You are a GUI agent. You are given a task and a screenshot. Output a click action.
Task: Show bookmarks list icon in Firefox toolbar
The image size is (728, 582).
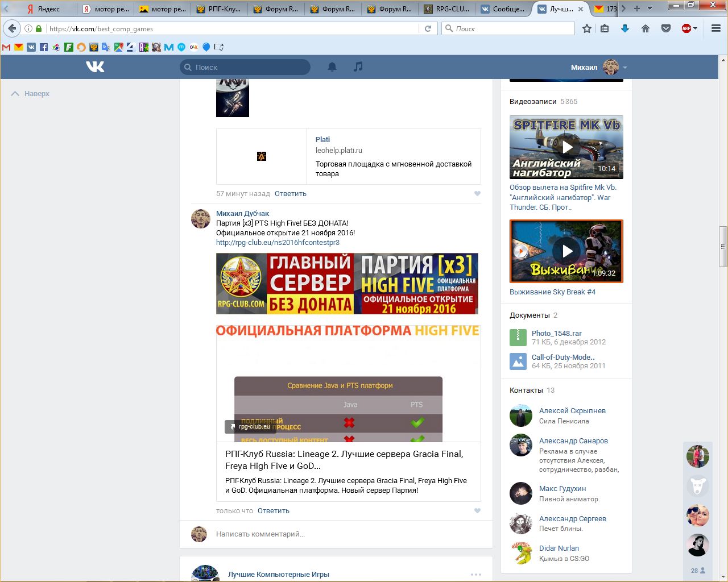(x=605, y=28)
